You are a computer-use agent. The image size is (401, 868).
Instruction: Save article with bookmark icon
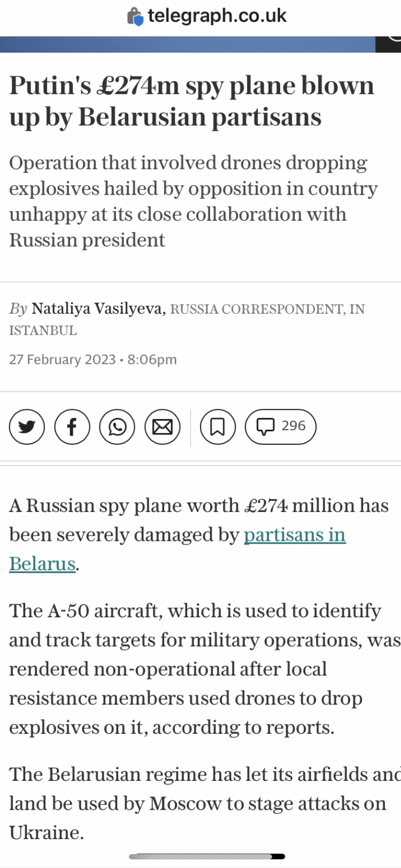[218, 427]
